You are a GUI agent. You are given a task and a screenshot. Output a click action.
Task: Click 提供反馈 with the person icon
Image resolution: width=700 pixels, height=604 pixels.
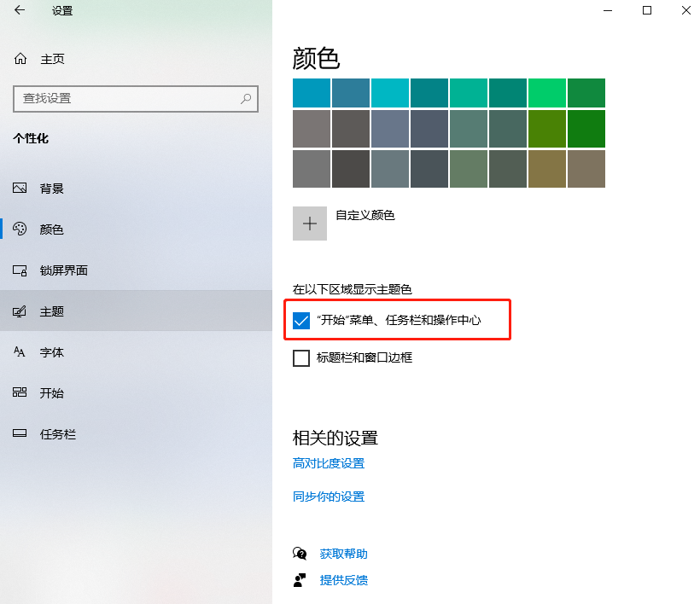345,580
